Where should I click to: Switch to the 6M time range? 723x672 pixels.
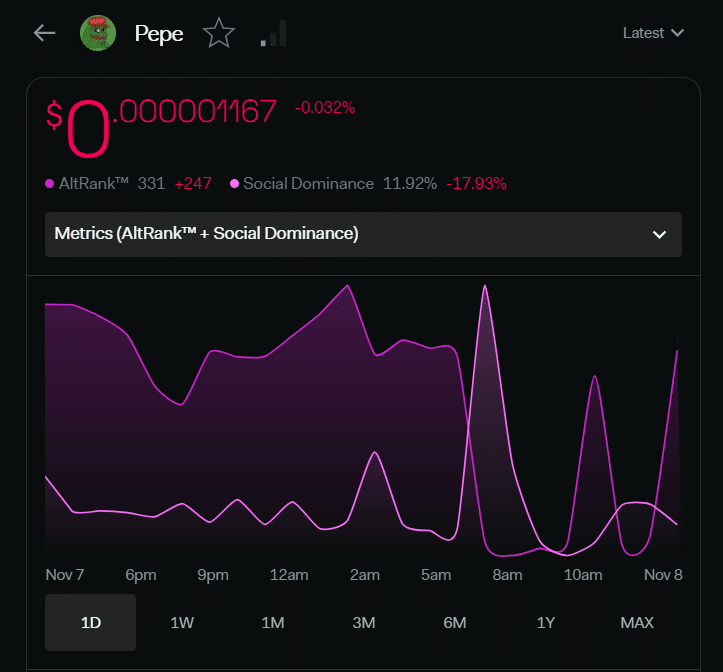(455, 623)
